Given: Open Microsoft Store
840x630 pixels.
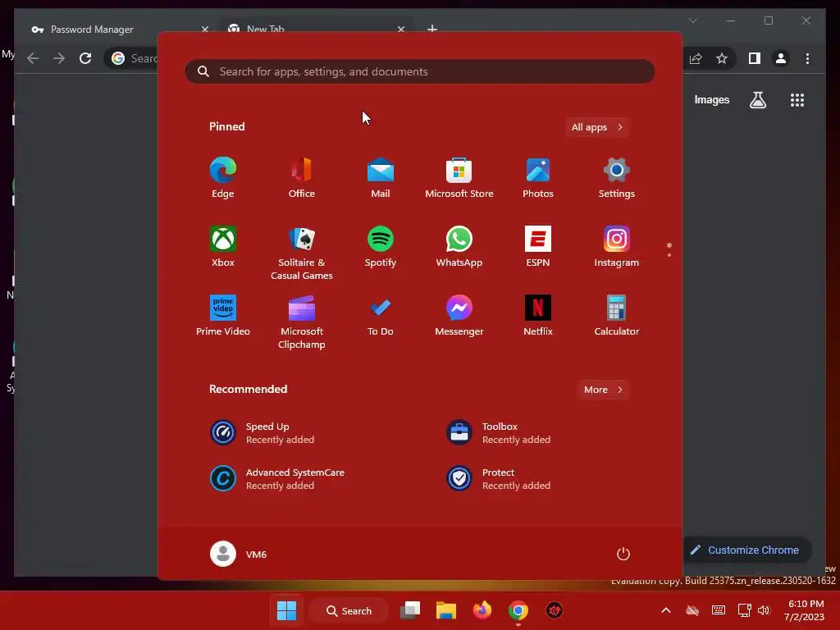Looking at the screenshot, I should (459, 178).
